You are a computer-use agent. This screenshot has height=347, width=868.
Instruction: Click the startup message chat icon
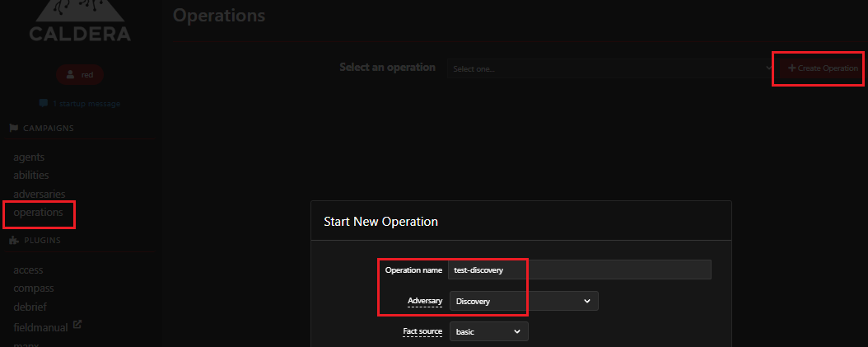tap(43, 104)
